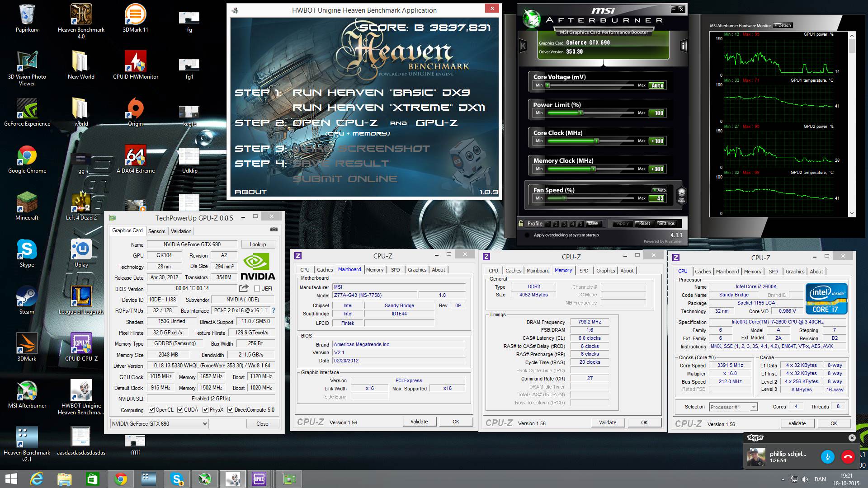This screenshot has width=868, height=488.
Task: Click the Detach button in Hardware Monitor
Action: [783, 25]
